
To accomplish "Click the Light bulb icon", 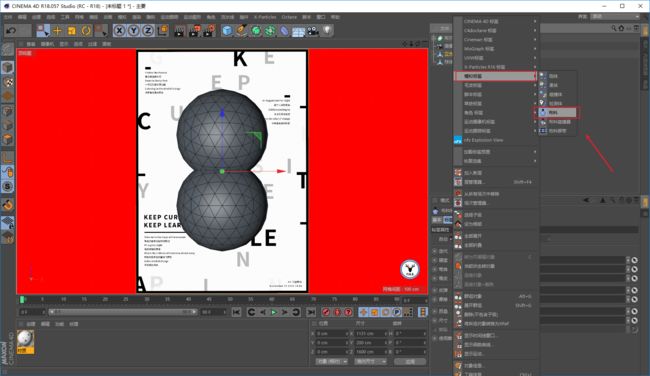I will pyautogui.click(x=327, y=31).
